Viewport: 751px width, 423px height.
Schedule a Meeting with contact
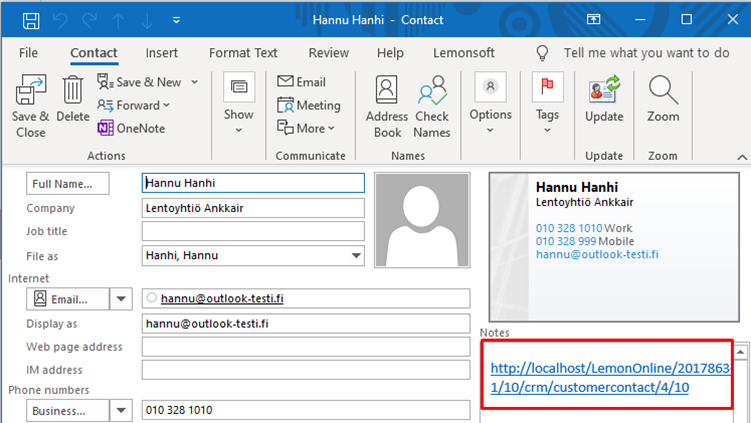click(x=309, y=105)
